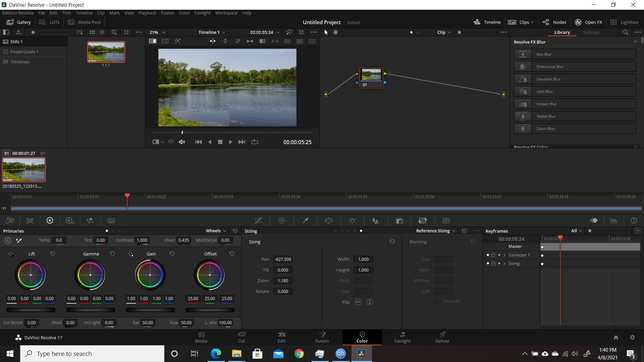The width and height of the screenshot is (644, 362).
Task: Pick the Gain white point picker
Action: [x=130, y=254]
